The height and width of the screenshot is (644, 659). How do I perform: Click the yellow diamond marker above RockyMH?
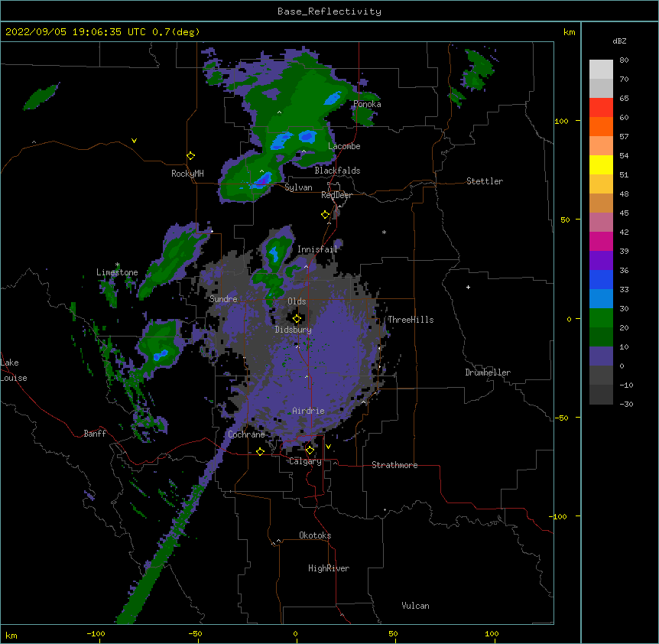(x=191, y=156)
